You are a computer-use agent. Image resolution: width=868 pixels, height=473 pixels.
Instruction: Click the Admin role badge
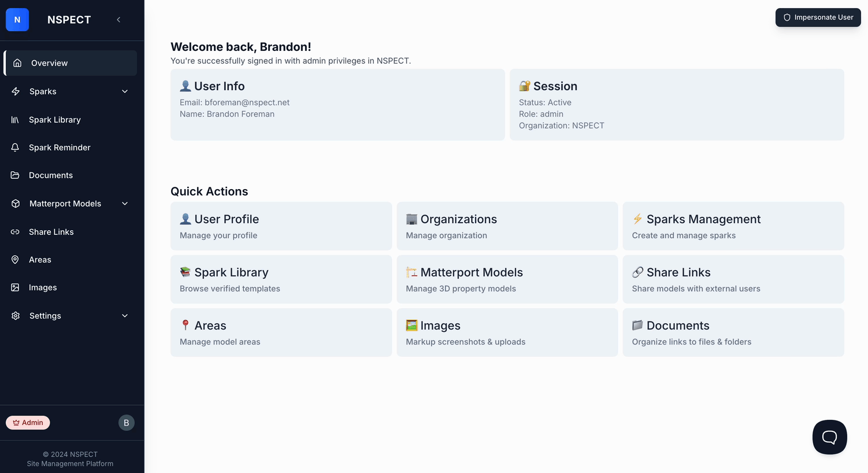[x=28, y=423]
